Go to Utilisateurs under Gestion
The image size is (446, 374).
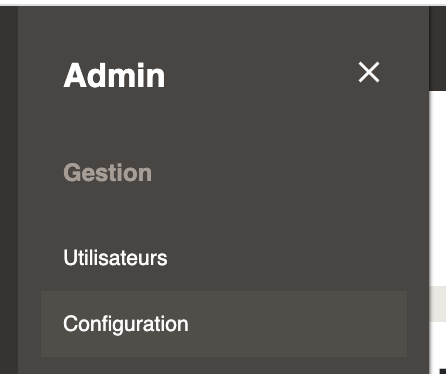click(115, 258)
